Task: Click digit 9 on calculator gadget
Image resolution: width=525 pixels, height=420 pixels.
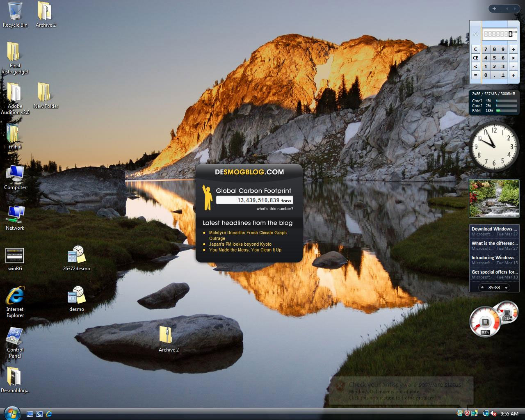Action: 503,49
